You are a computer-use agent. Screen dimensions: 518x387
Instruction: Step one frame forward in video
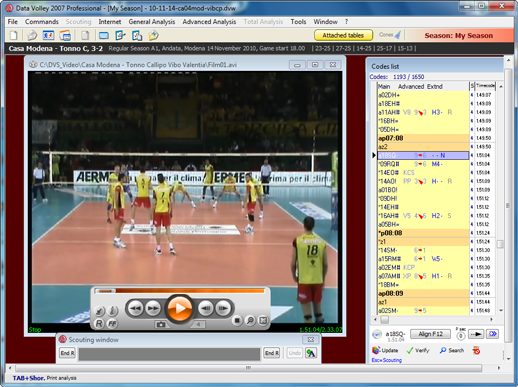[223, 308]
